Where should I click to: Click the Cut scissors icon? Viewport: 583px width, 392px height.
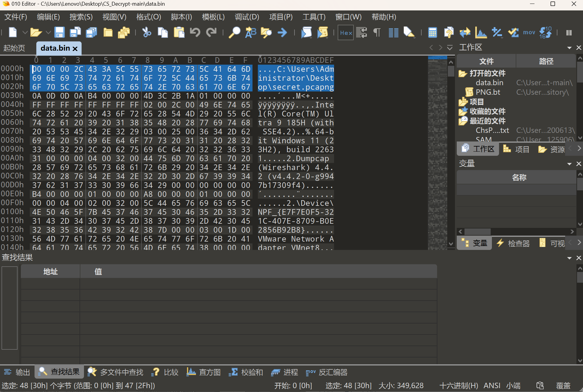(x=146, y=32)
